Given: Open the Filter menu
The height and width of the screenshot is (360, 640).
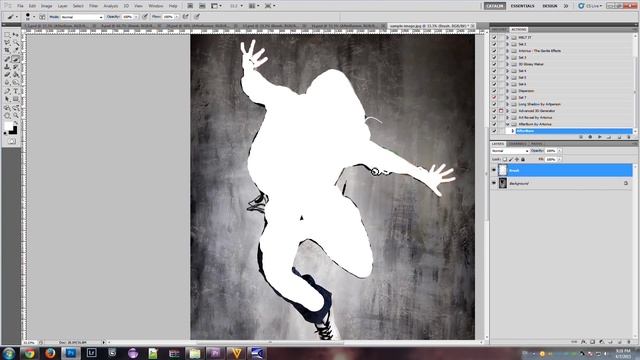Looking at the screenshot, I should [93, 6].
